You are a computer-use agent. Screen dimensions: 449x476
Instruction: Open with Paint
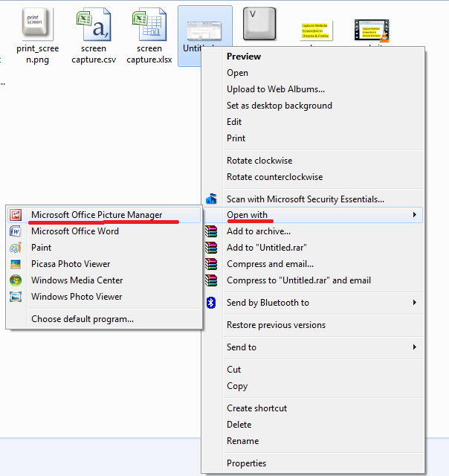[x=104, y=248]
